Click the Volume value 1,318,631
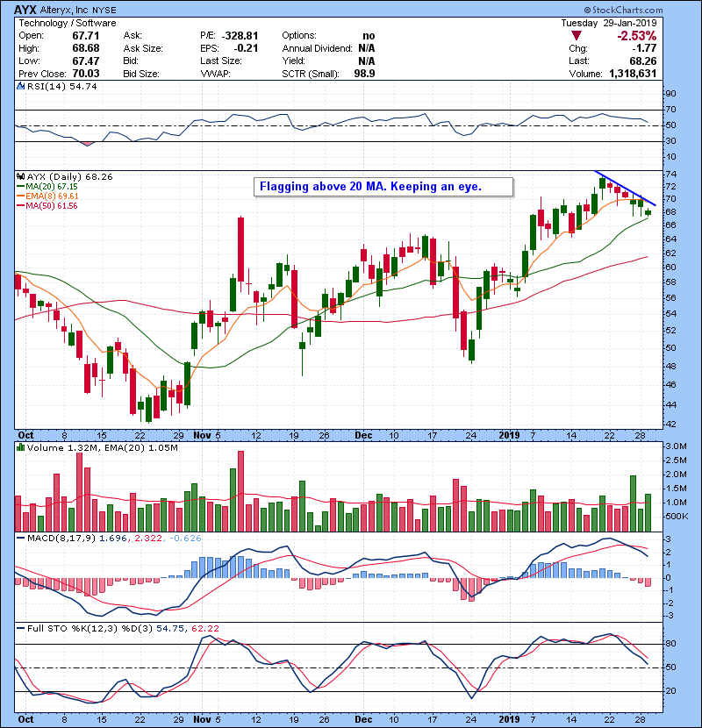Screen dimensions: 702x728 click(x=633, y=74)
